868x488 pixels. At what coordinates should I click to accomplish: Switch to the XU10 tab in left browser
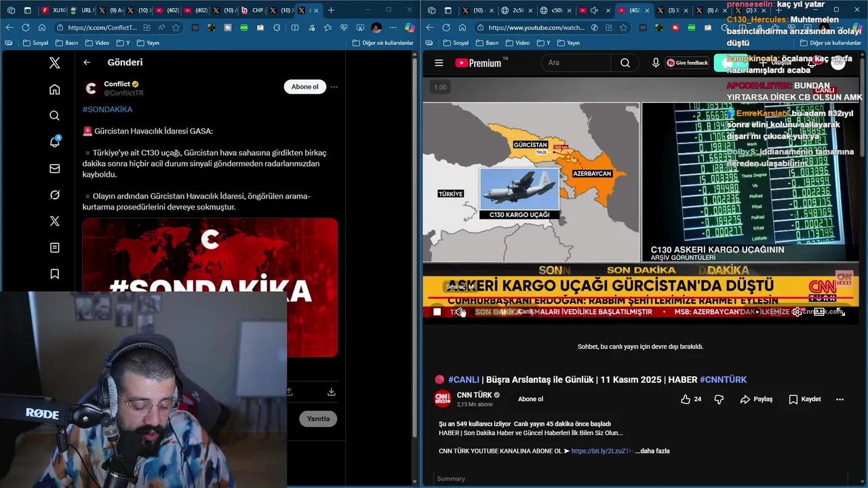click(54, 10)
